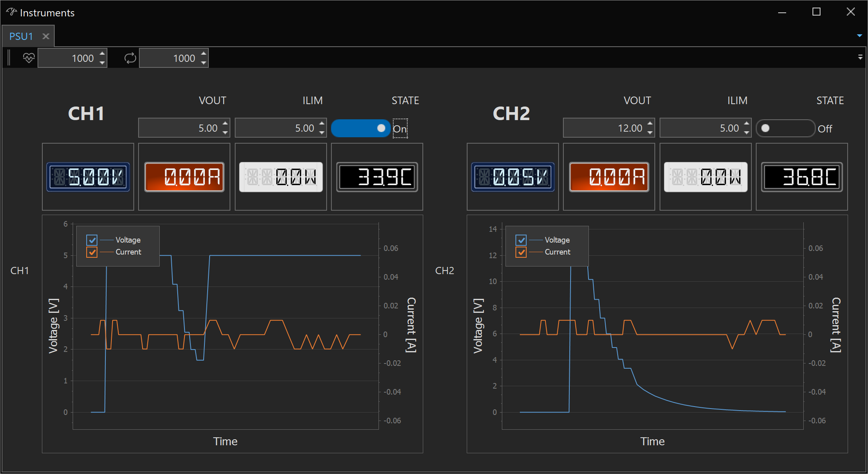
Task: Click the toolbar overflow options icon
Action: click(x=860, y=57)
